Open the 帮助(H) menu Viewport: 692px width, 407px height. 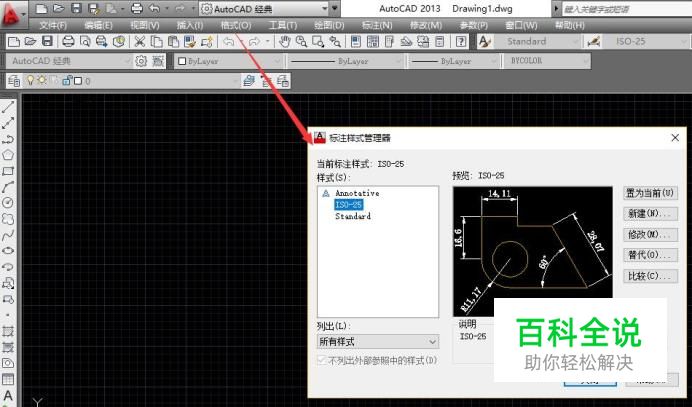pyautogui.click(x=570, y=26)
